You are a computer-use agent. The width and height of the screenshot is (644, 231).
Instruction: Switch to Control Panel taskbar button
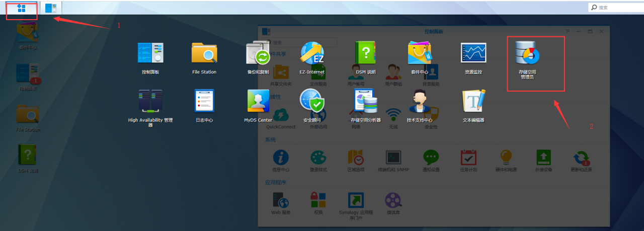pyautogui.click(x=51, y=8)
